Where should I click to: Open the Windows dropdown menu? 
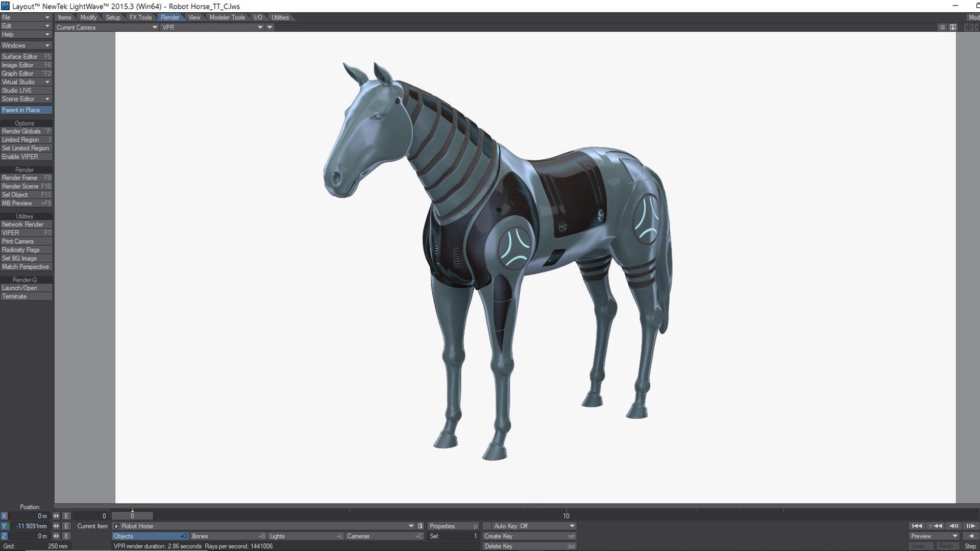click(26, 45)
